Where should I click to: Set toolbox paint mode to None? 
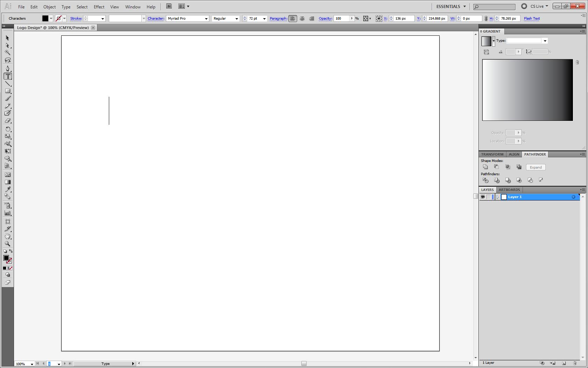click(x=11, y=268)
